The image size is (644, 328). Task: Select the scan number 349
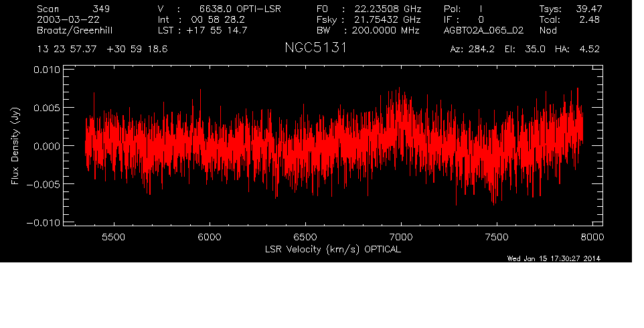[x=101, y=9]
